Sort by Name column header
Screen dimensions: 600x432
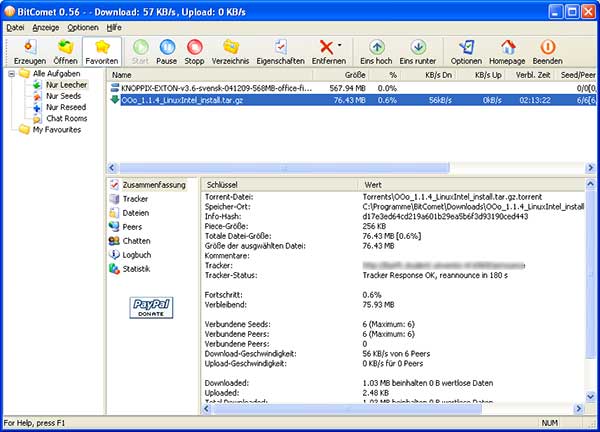pyautogui.click(x=210, y=75)
